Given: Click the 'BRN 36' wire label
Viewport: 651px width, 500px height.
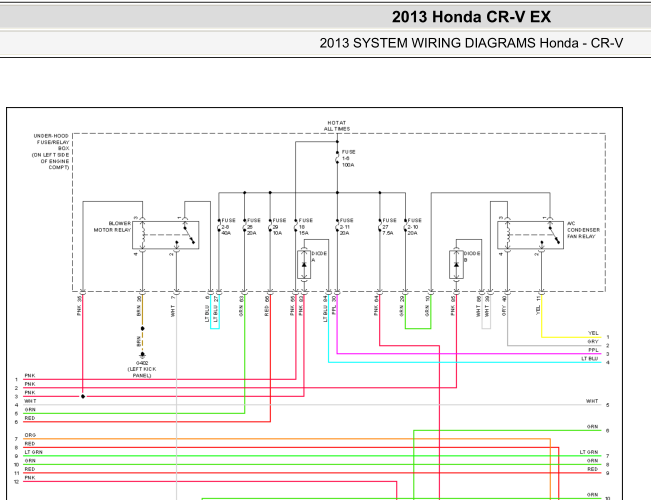Looking at the screenshot, I should coord(139,306).
